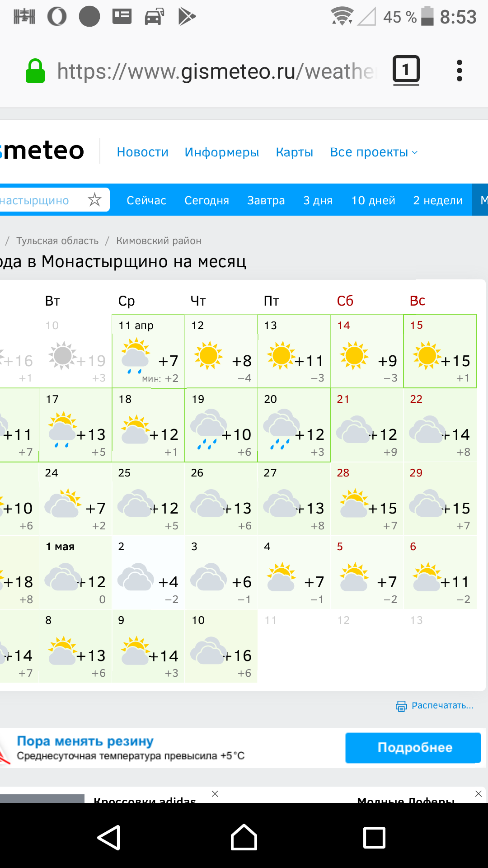
Task: Tap partly sunny icon for May 9
Action: coord(135,650)
